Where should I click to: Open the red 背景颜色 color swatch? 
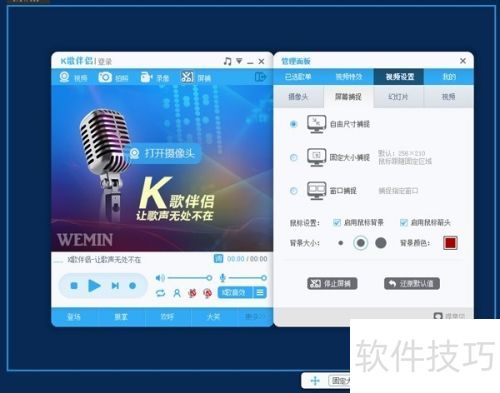pos(450,243)
